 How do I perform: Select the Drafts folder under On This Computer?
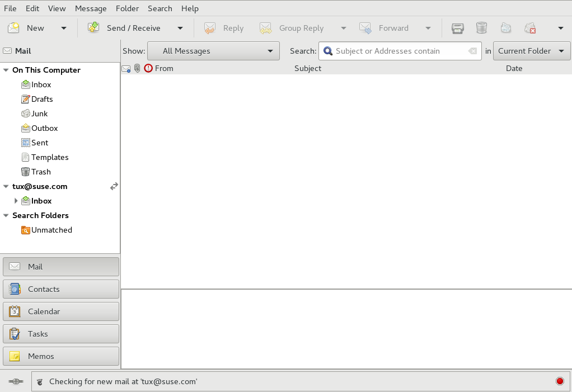pos(42,99)
